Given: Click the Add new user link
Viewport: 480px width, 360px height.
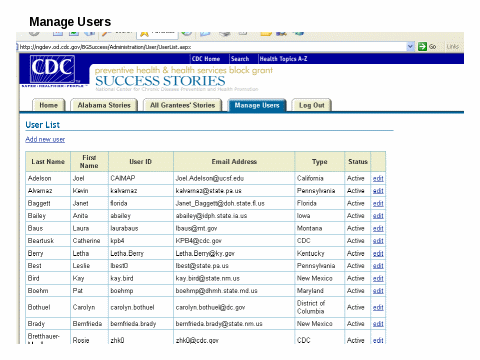Looking at the screenshot, I should pyautogui.click(x=45, y=139).
